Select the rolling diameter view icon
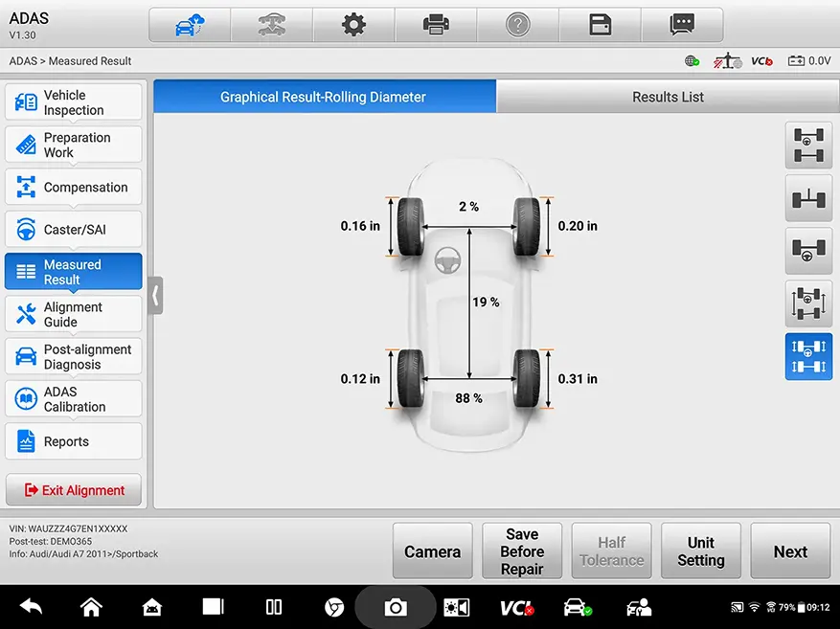The height and width of the screenshot is (629, 840). click(808, 357)
